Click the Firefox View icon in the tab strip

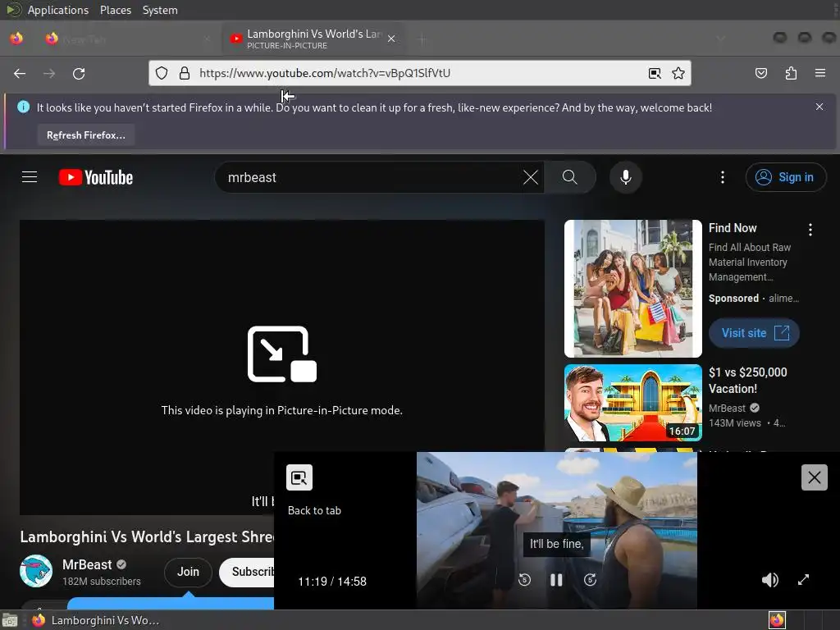(x=16, y=39)
